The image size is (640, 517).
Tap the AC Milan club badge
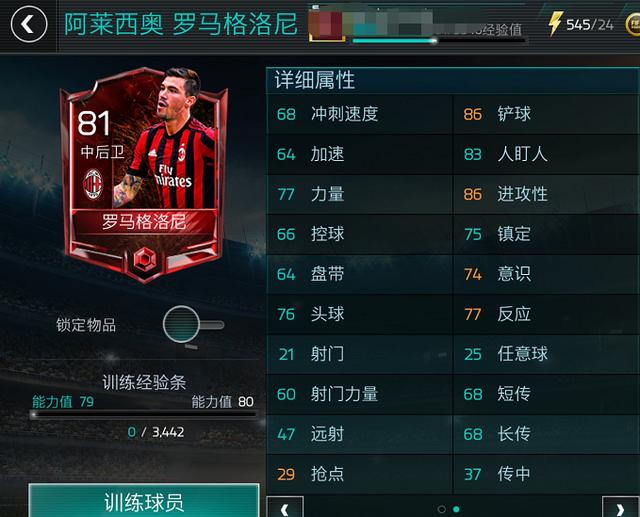tap(93, 184)
